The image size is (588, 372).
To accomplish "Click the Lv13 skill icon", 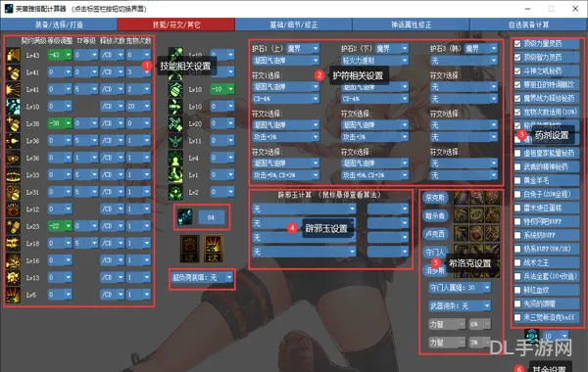I will pyautogui.click(x=13, y=278).
